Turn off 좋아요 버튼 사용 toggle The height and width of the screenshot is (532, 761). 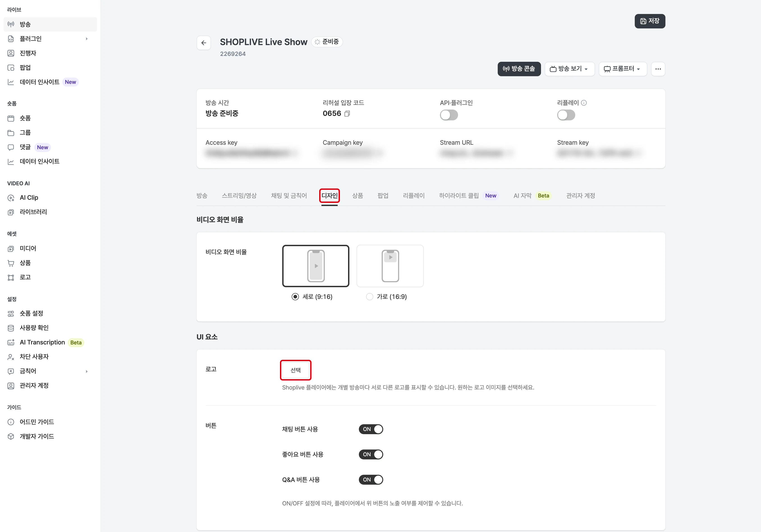[371, 454]
